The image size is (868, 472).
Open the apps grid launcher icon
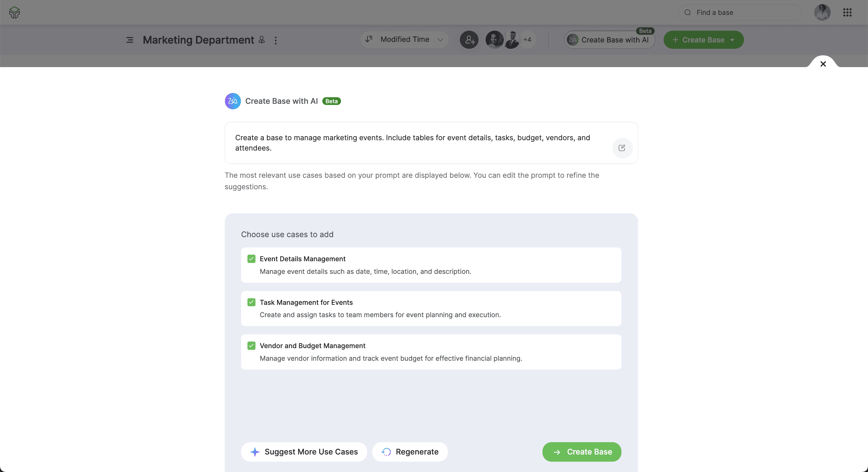coord(847,12)
